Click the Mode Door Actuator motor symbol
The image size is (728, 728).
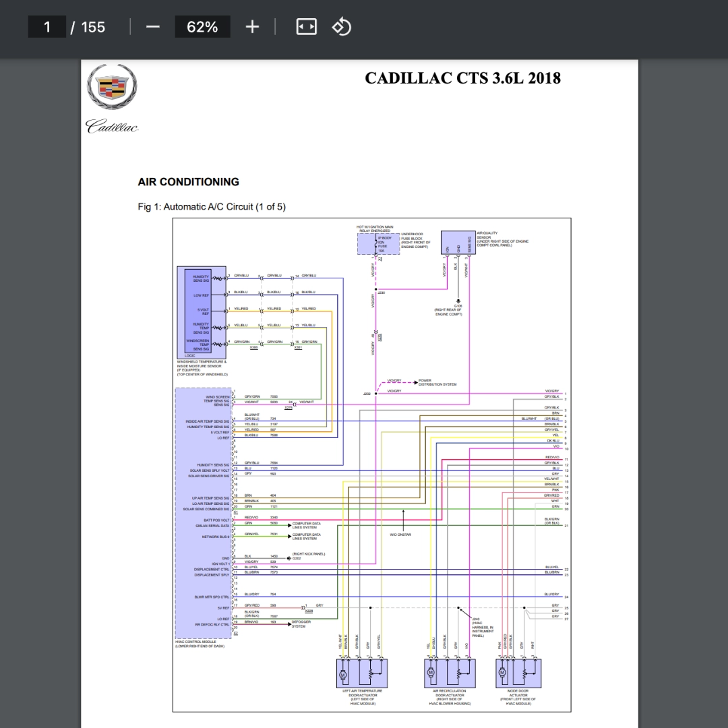click(x=502, y=672)
